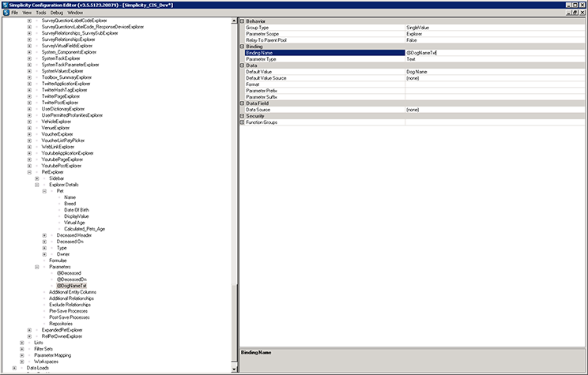
Task: Expand the Function Groups property
Action: coord(243,122)
